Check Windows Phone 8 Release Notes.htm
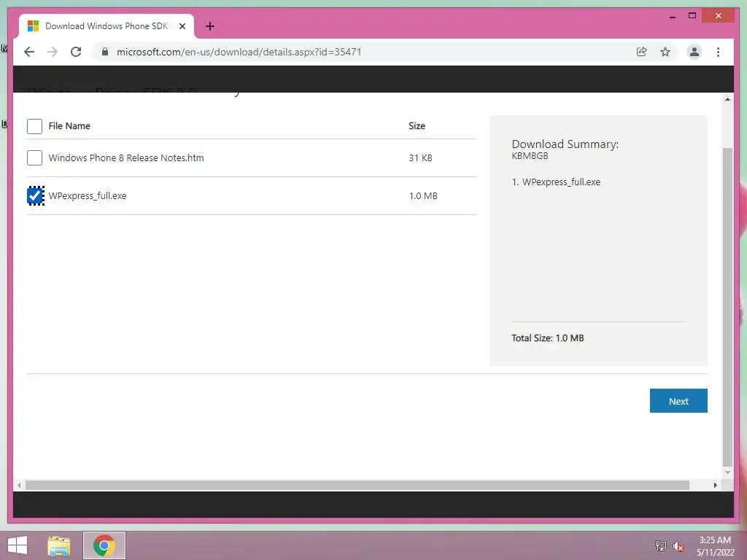 pyautogui.click(x=34, y=157)
